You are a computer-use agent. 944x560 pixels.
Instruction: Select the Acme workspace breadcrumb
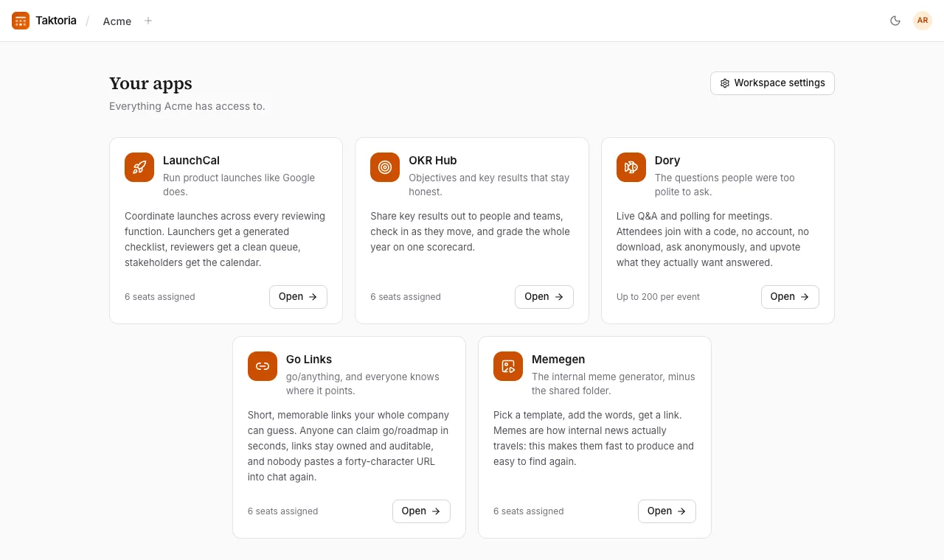pos(117,21)
